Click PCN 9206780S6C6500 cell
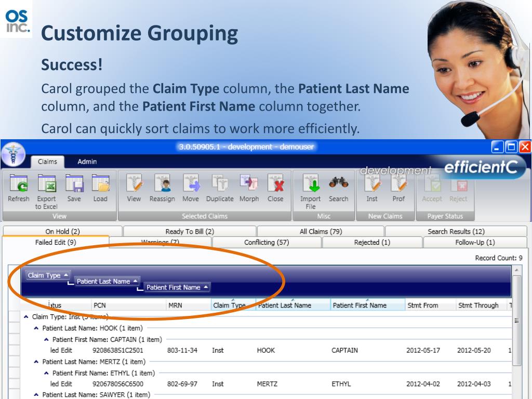Image resolution: width=532 pixels, height=399 pixels. click(x=118, y=384)
